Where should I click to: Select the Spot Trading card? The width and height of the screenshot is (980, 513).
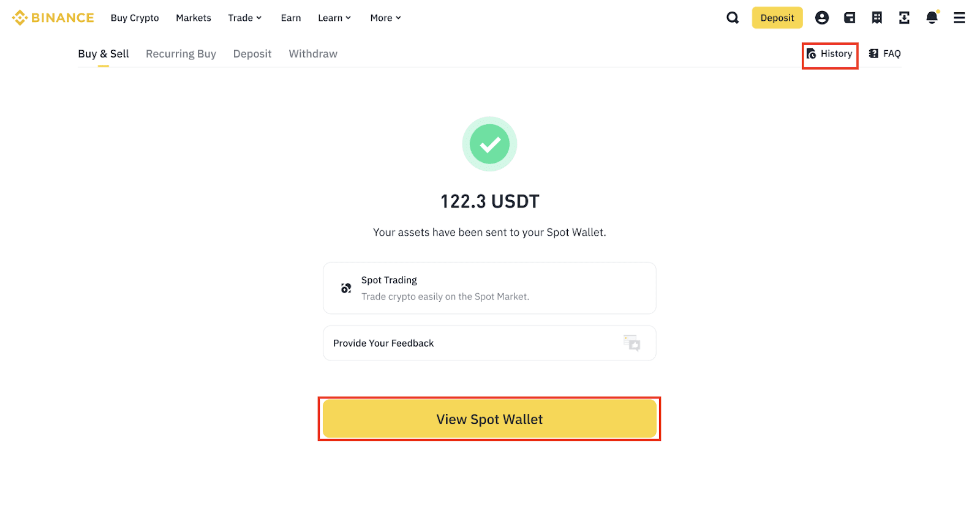click(489, 288)
